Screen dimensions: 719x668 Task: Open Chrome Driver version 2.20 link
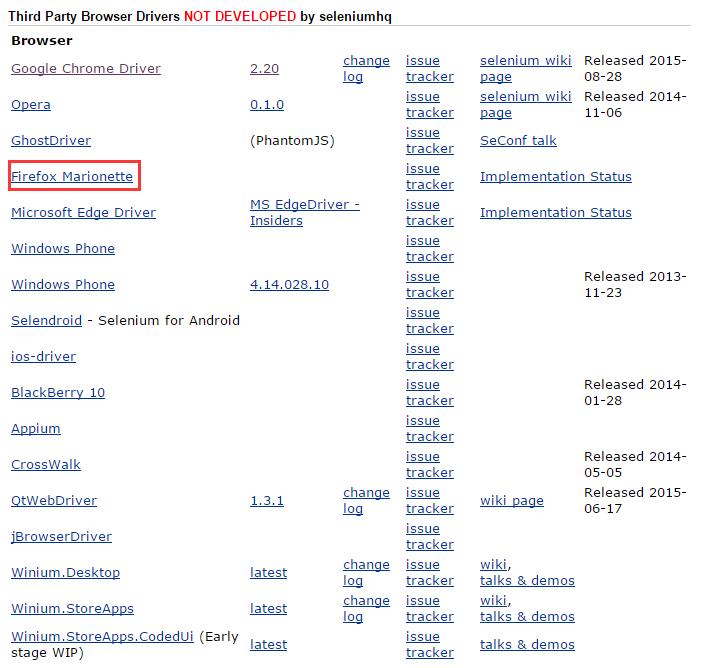click(265, 68)
